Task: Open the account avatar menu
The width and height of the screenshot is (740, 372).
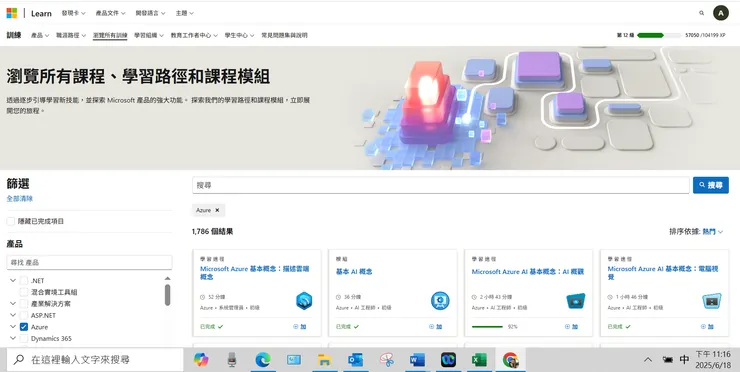Action: (720, 13)
